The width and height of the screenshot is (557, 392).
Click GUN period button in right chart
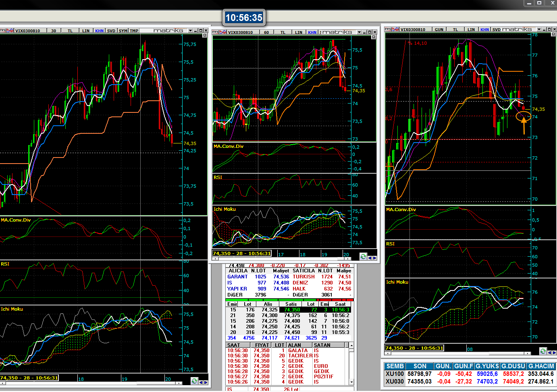pos(439,29)
